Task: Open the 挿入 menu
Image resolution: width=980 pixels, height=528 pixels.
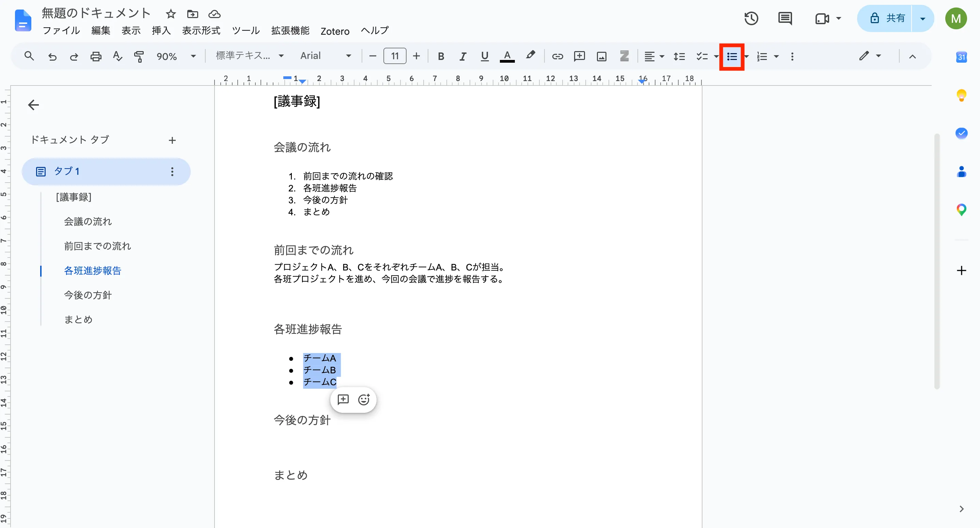Action: click(x=161, y=30)
